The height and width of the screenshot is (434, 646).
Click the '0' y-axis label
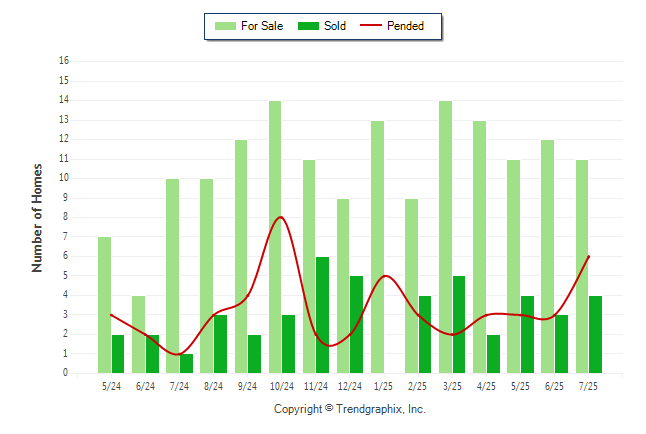[66, 373]
